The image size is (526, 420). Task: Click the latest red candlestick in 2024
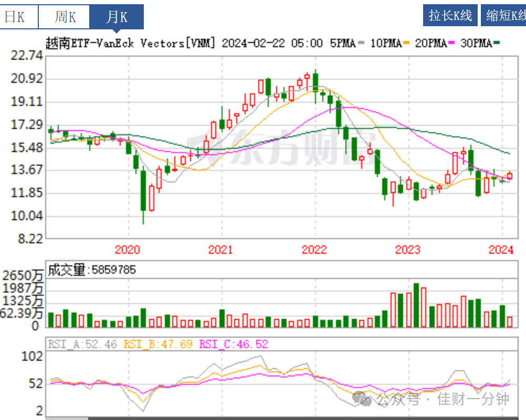[510, 175]
